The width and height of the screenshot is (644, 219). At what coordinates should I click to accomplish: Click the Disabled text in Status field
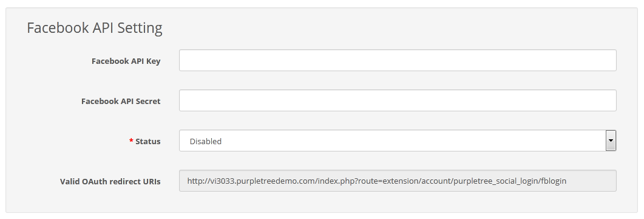tap(205, 141)
